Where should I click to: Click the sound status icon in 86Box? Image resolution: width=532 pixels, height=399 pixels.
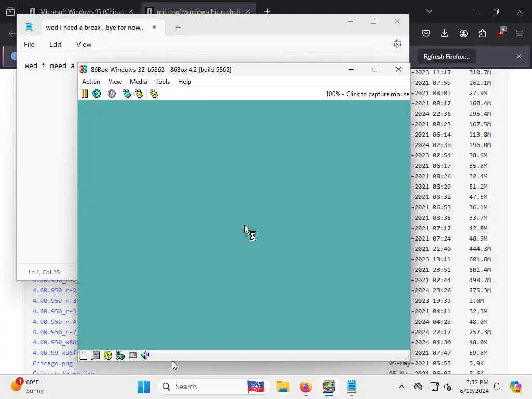click(145, 355)
